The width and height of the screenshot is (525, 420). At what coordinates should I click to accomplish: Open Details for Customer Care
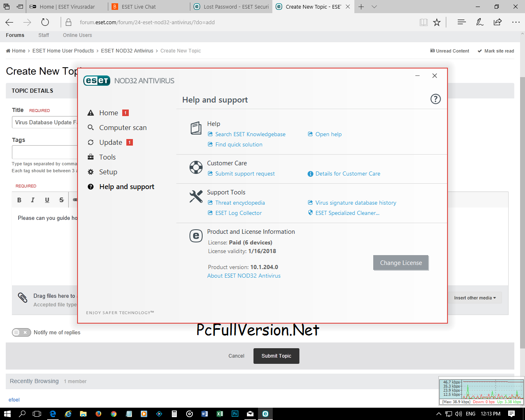point(348,173)
